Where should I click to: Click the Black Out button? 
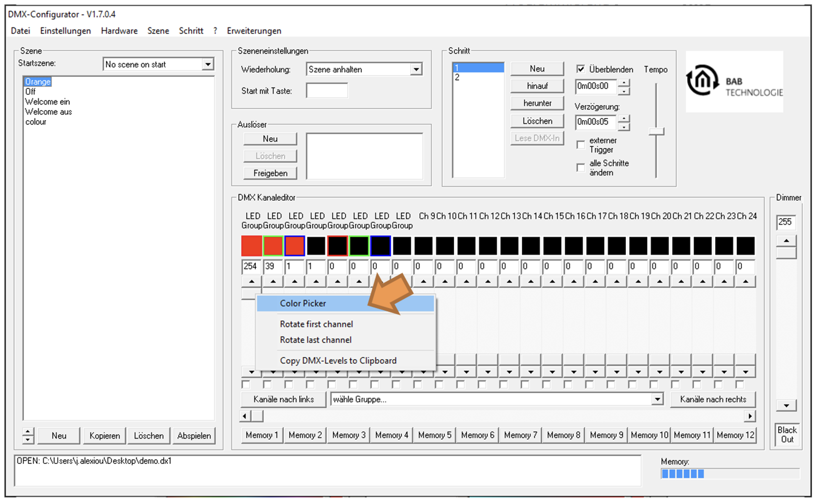coord(787,435)
